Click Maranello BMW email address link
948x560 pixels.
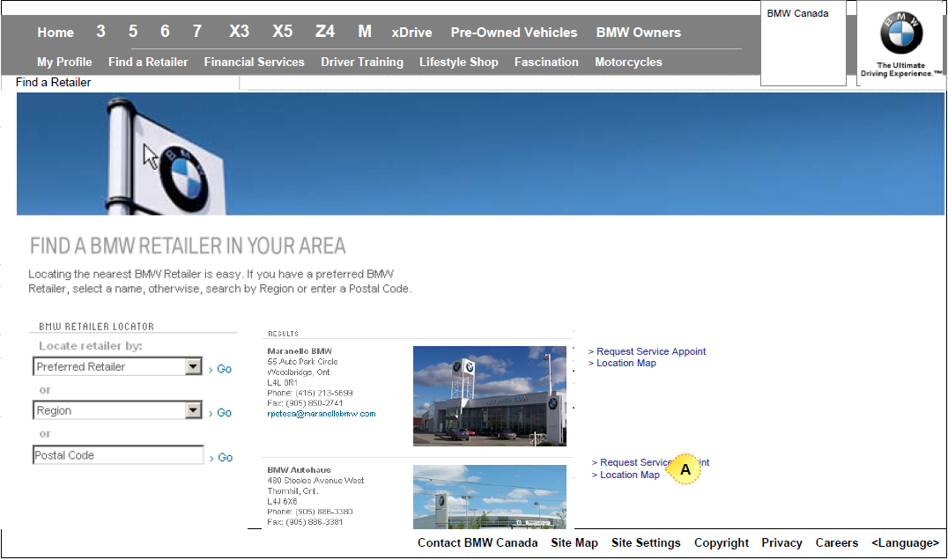(322, 414)
